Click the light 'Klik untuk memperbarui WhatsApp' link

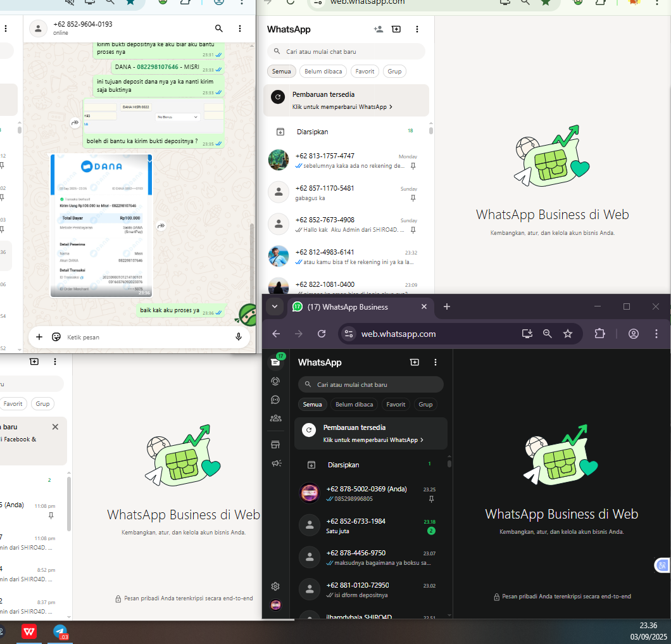coord(342,106)
